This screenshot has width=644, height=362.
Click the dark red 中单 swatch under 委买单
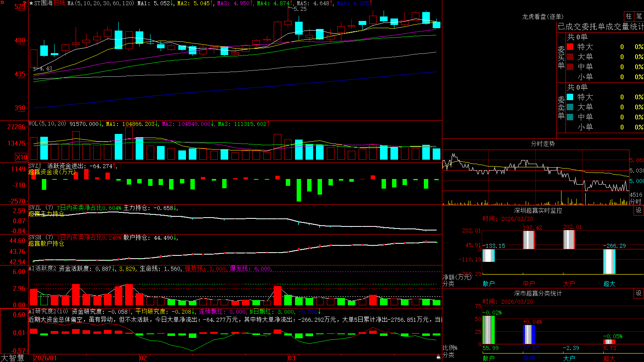coord(570,67)
